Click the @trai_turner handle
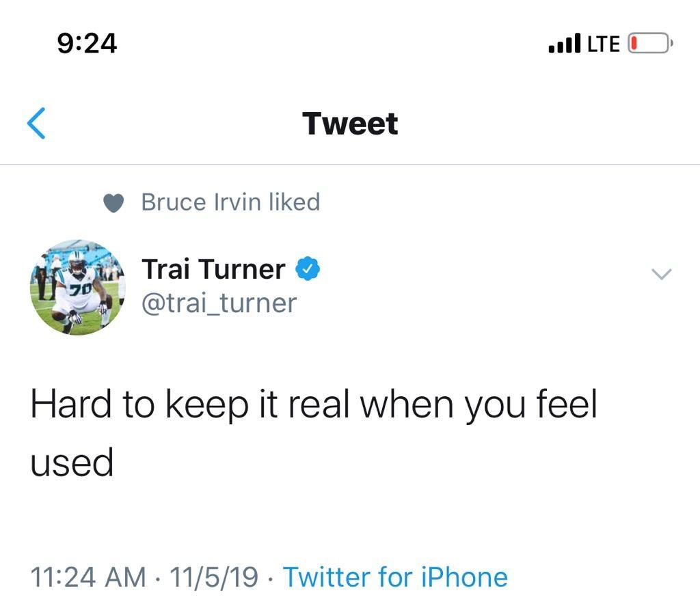This screenshot has height=606, width=700. pos(219,303)
